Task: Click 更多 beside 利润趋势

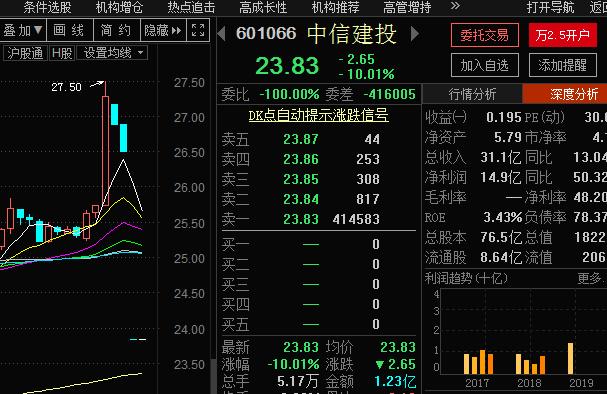Action: (x=591, y=278)
